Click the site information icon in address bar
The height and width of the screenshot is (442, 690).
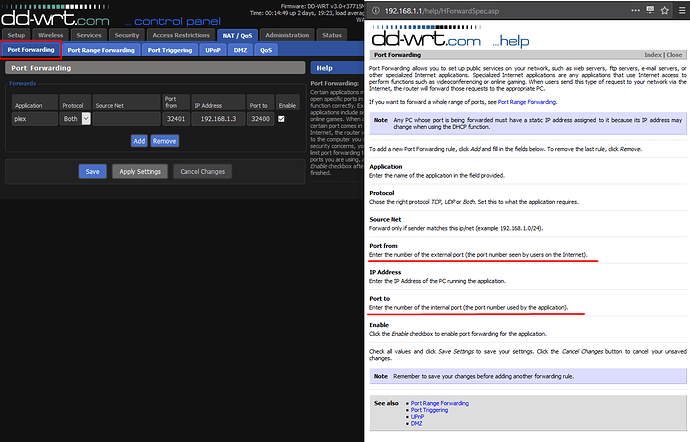(375, 11)
